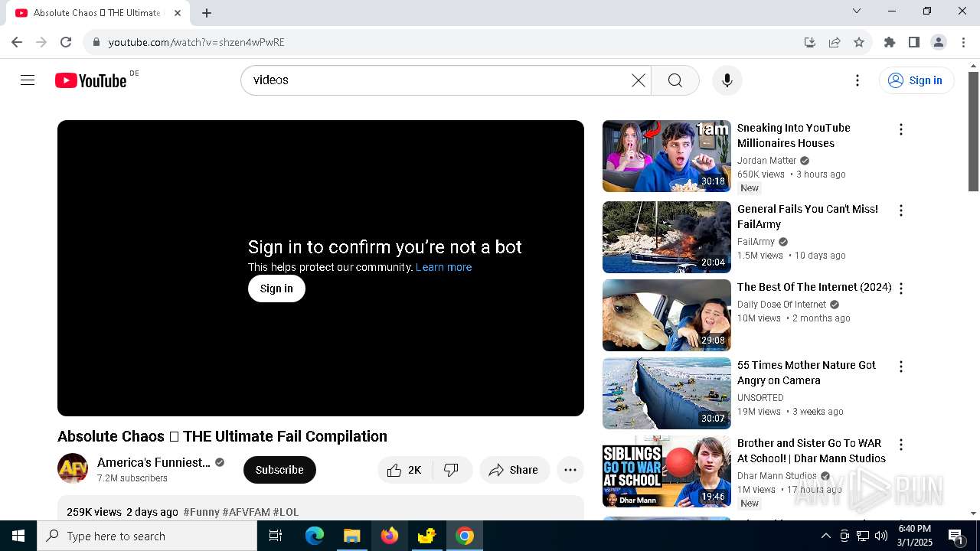Open volume control in system tray
Screen dimensions: 980x551
[881, 536]
